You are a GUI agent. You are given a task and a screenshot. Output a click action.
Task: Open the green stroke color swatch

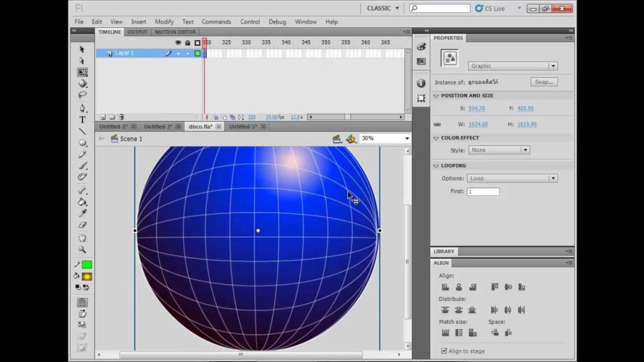[x=87, y=265]
